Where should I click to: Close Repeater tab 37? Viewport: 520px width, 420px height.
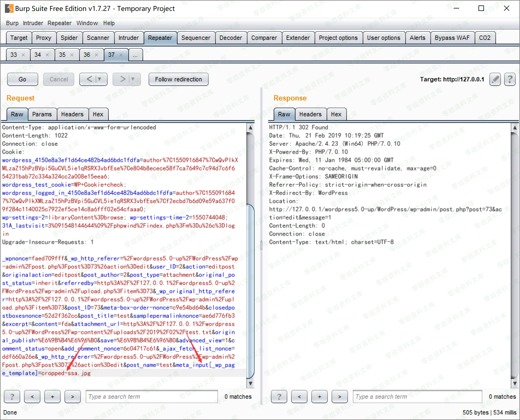click(x=121, y=55)
